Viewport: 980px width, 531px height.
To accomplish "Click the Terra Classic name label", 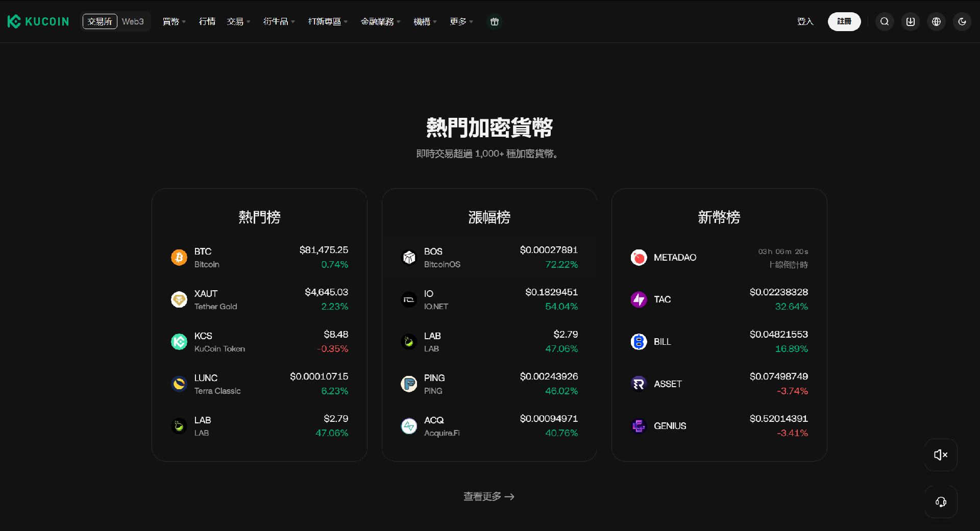I will (217, 391).
